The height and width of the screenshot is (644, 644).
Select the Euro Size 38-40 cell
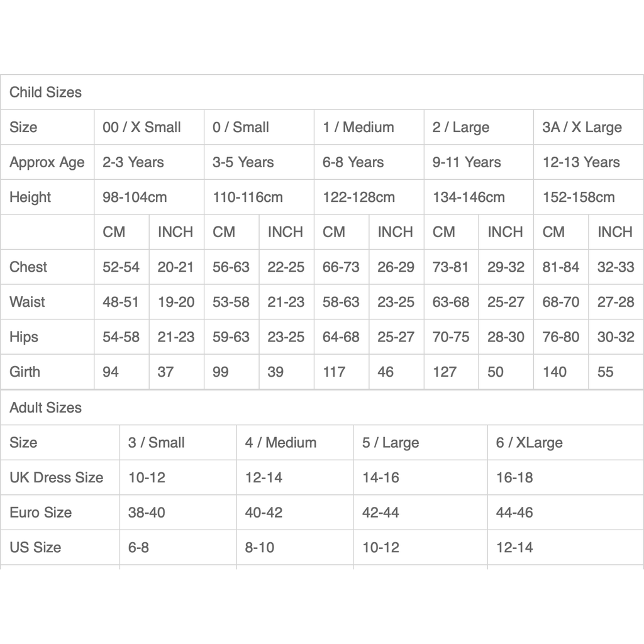tap(147, 513)
